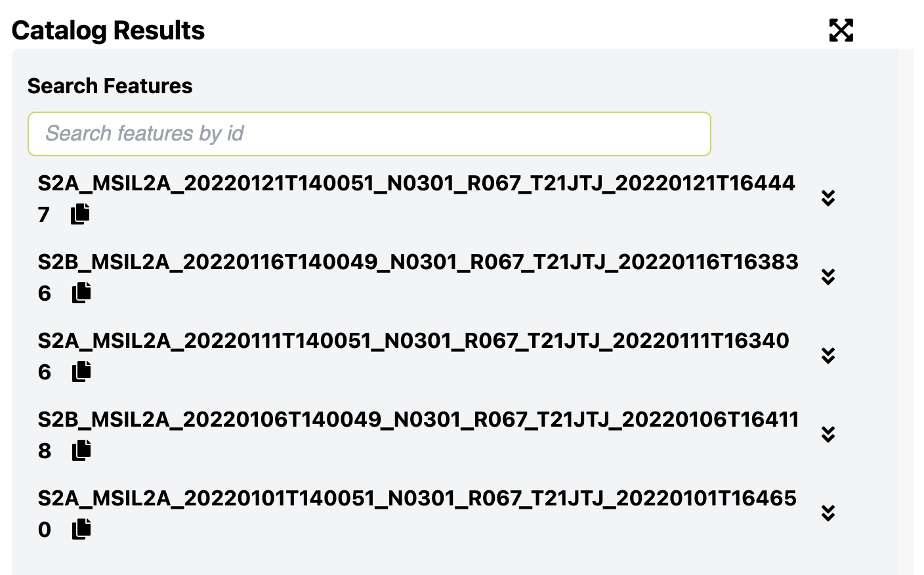Select feature S2A_MSIL2A_20220111T140051 title text
Image resolution: width=924 pixels, height=575 pixels.
[x=413, y=356]
